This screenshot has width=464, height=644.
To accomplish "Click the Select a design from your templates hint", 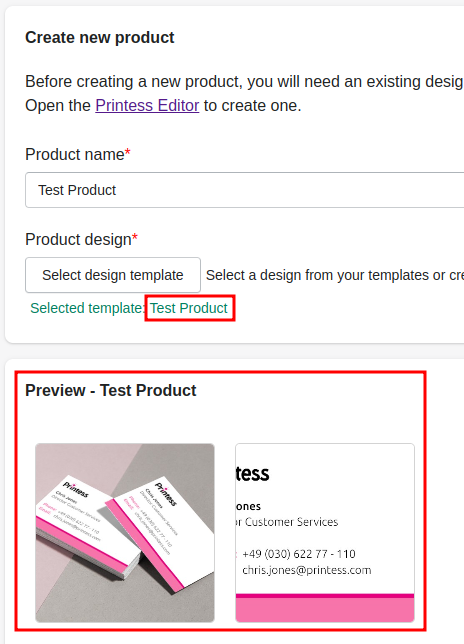I will click(x=335, y=275).
